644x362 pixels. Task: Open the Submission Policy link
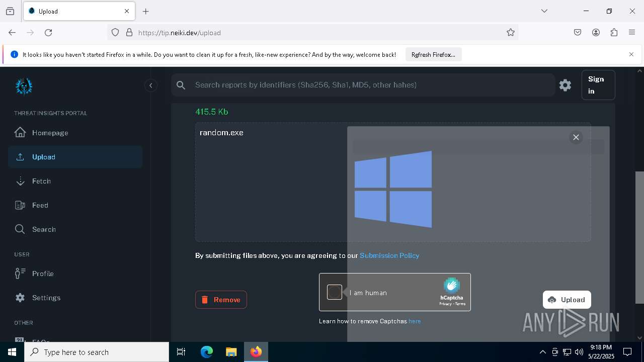(x=389, y=255)
